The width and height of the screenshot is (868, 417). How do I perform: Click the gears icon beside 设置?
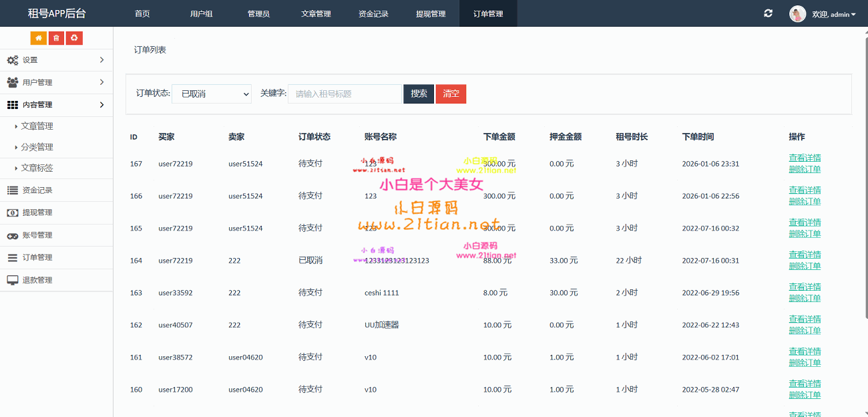(13, 60)
